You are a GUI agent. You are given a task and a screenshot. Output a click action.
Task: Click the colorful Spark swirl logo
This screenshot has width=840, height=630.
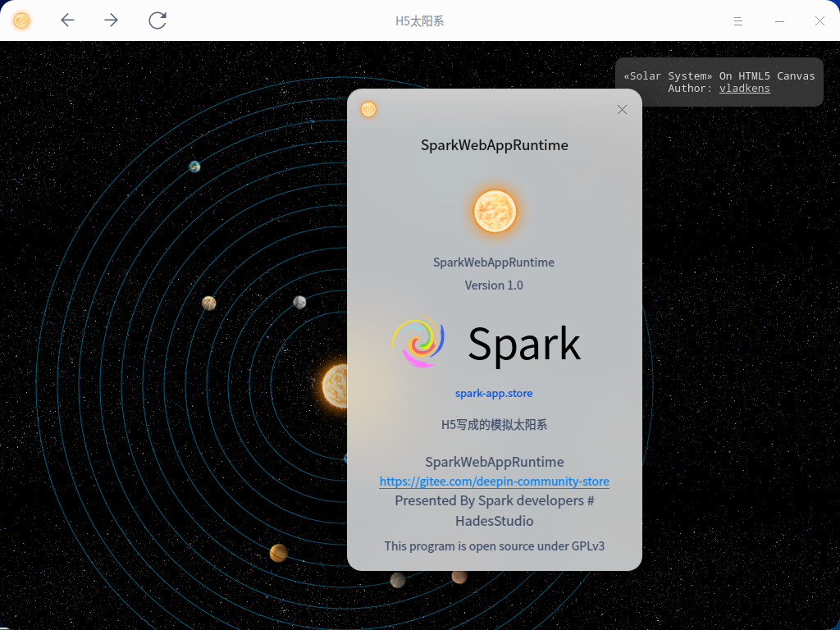[418, 342]
